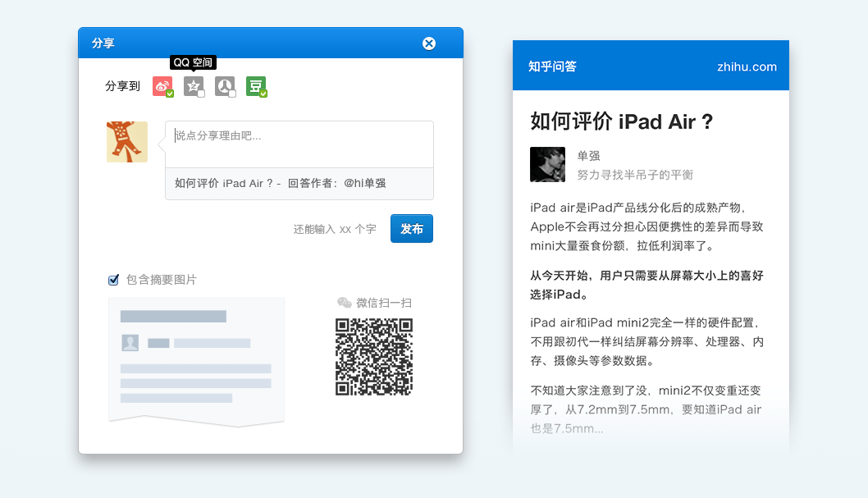Click author tagline 努力寻找半吊子的平衡
868x498 pixels.
click(636, 175)
